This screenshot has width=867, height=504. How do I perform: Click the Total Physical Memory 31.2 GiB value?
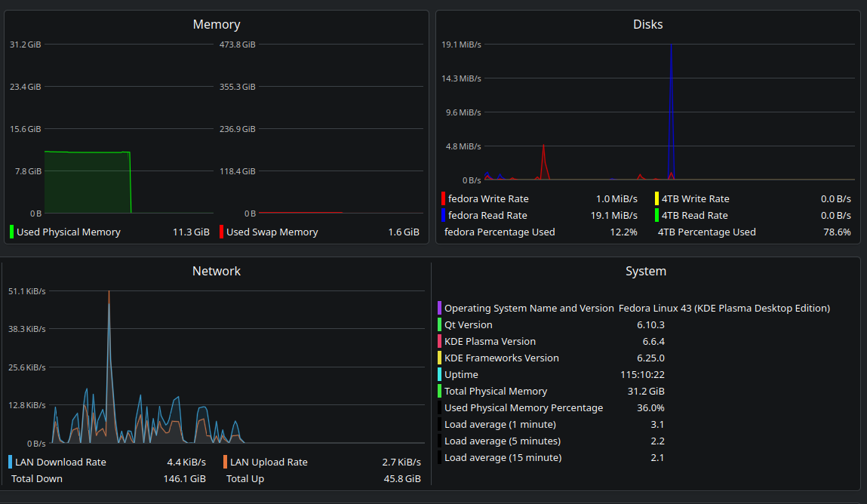(x=646, y=392)
